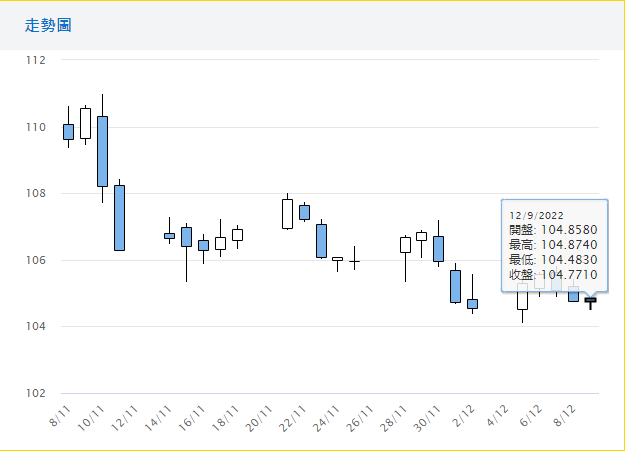Select the 22/11 blue candlestick
The height and width of the screenshot is (453, 627).
304,212
